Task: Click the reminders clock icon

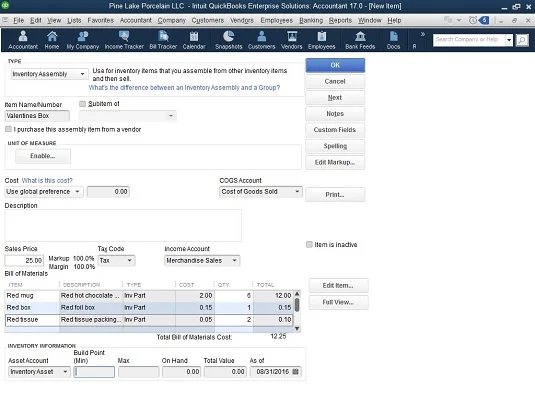Action: [473, 20]
